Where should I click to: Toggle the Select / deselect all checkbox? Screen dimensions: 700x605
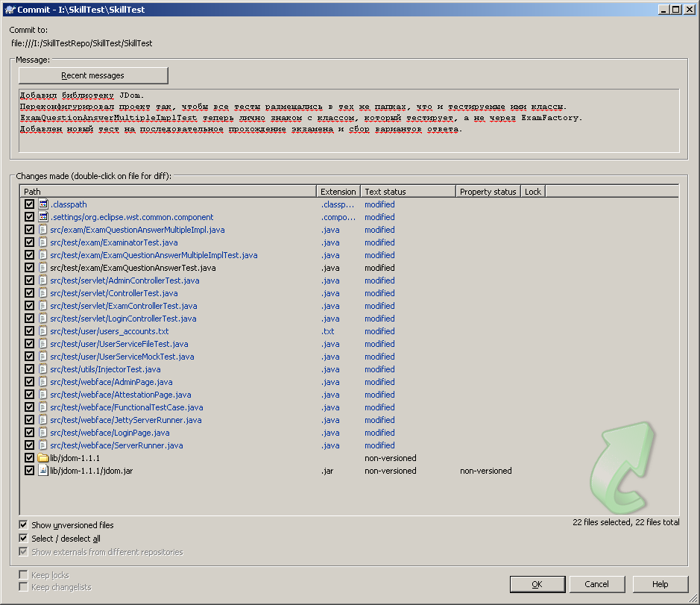click(23, 538)
